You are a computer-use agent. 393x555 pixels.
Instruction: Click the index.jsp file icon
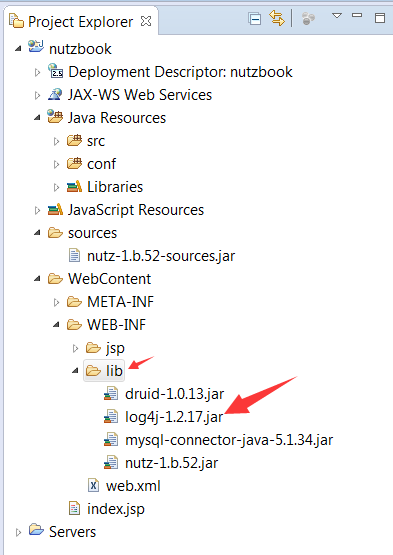[74, 508]
